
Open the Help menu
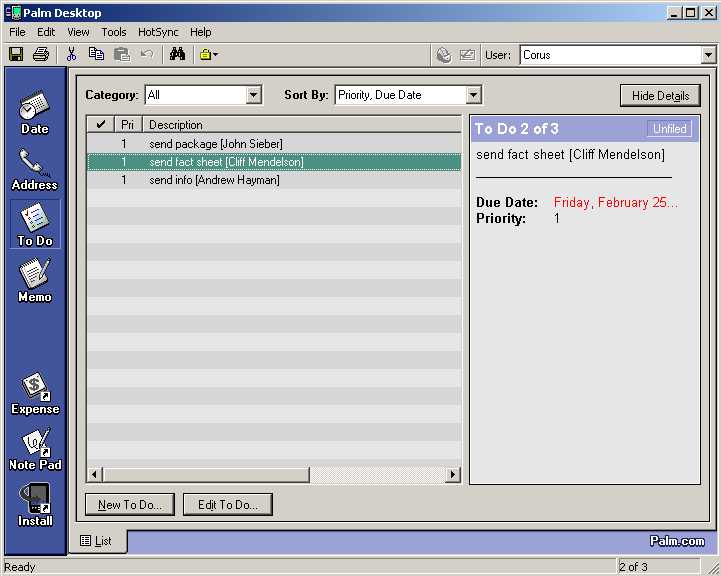pyautogui.click(x=200, y=32)
